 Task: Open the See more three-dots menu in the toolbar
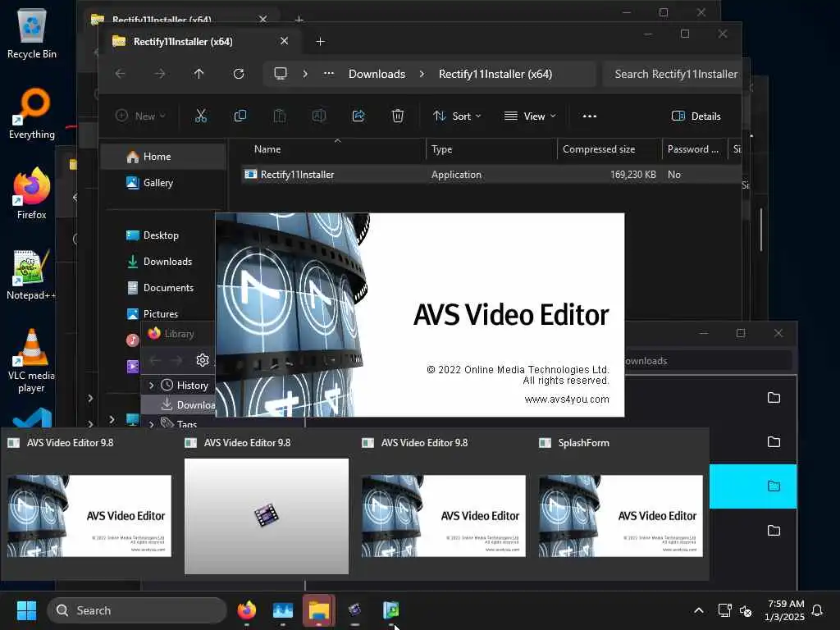pos(589,116)
